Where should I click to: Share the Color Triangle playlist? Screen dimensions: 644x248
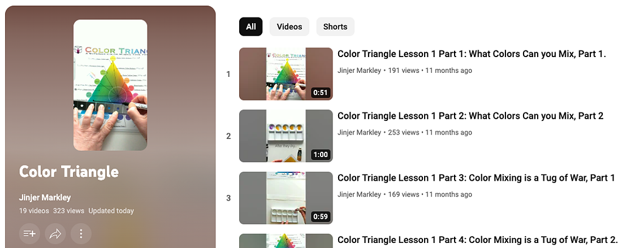point(55,234)
